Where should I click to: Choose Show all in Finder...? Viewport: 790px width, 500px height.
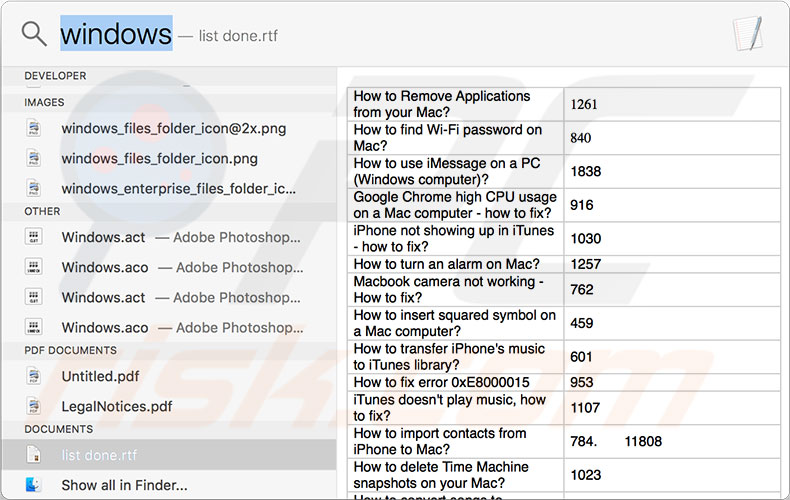point(169,485)
